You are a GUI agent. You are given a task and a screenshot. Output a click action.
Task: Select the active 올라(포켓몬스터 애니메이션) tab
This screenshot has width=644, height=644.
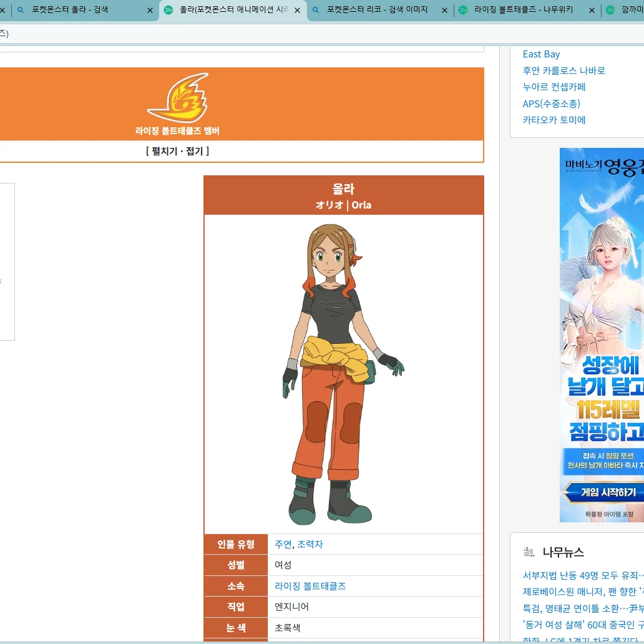[x=234, y=10]
